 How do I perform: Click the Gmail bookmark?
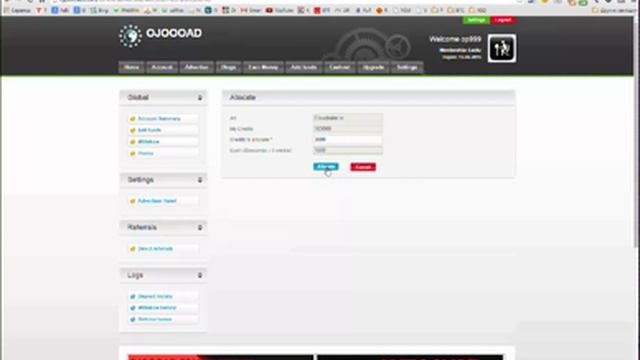coord(251,10)
